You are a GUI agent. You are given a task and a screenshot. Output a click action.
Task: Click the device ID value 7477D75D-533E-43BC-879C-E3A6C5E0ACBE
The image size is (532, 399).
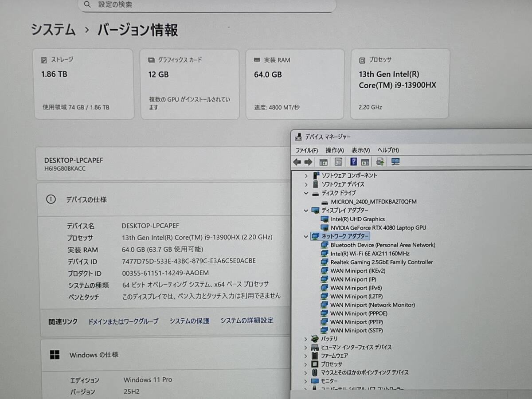(x=189, y=261)
